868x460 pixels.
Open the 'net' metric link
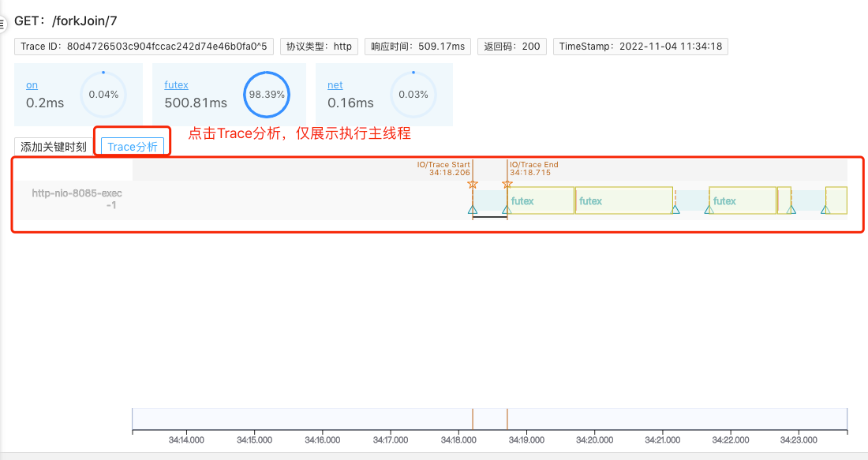tap(335, 84)
